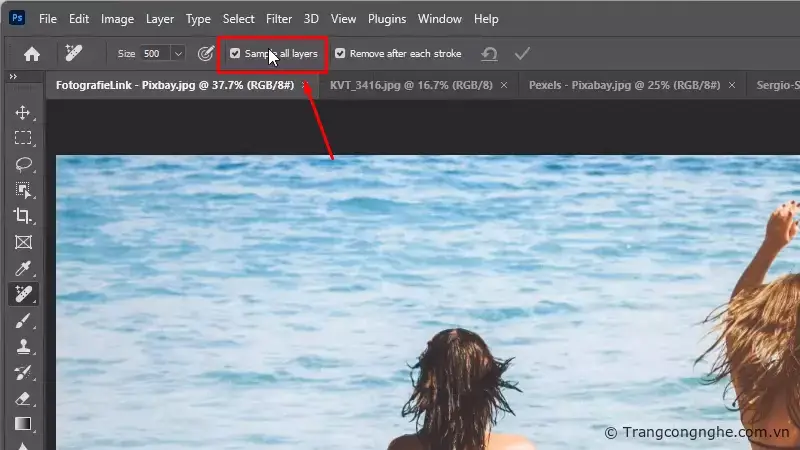This screenshot has width=800, height=450.
Task: Select the Eyedropper tool
Action: 22,268
